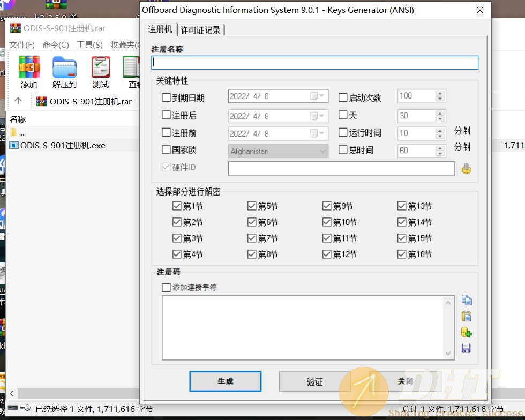The width and height of the screenshot is (525, 420).
Task: Click the 测试 (Test) clipboard icon
Action: point(100,67)
